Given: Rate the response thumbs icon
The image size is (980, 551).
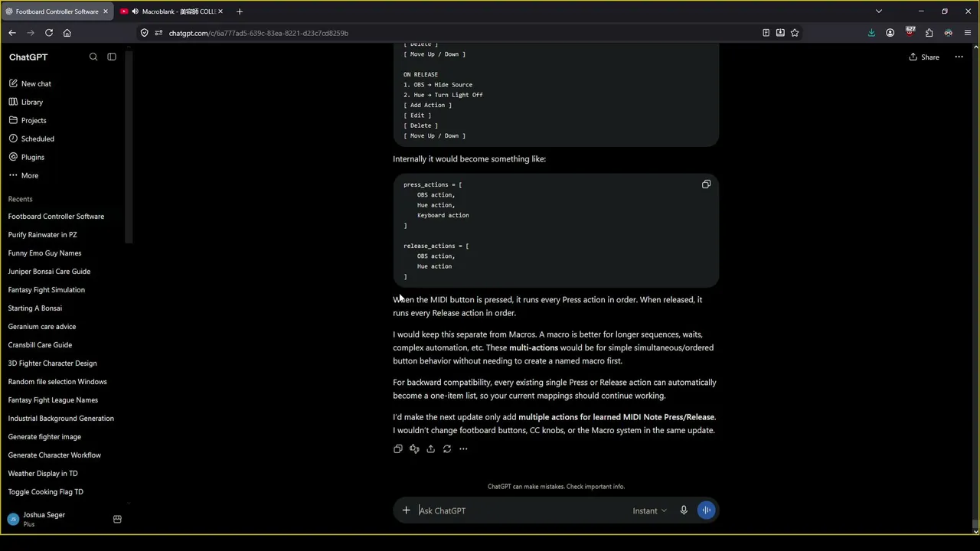Looking at the screenshot, I should pyautogui.click(x=414, y=449).
